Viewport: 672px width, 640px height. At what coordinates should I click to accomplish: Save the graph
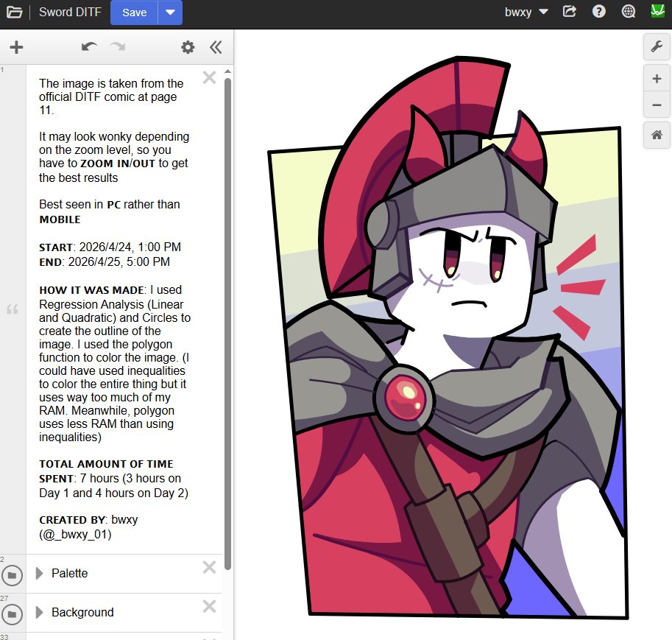(134, 13)
